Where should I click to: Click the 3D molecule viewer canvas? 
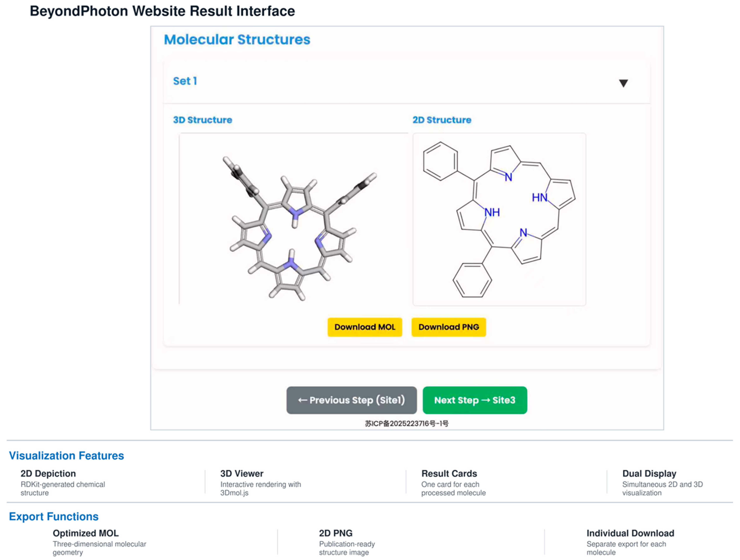[293, 219]
